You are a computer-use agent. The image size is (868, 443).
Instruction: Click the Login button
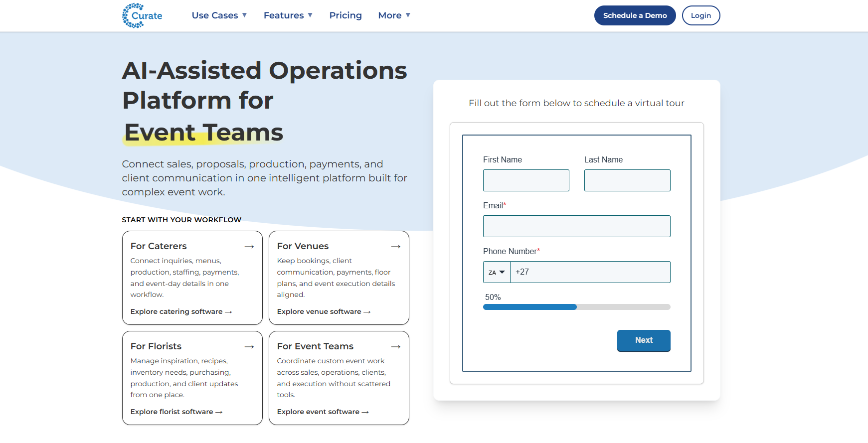[701, 15]
